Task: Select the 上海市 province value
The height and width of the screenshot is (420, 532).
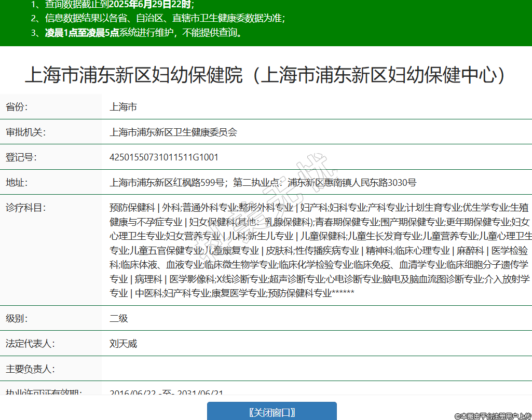Action: point(124,107)
